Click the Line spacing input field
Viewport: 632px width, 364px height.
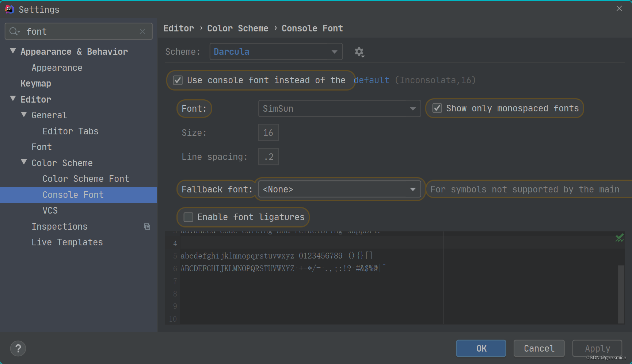[x=269, y=157]
